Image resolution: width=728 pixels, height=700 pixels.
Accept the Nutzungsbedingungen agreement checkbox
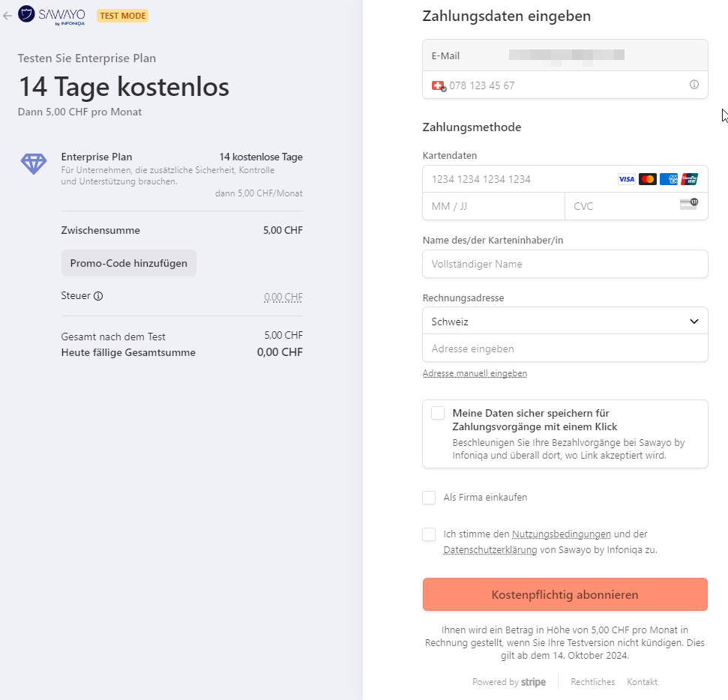pyautogui.click(x=429, y=534)
